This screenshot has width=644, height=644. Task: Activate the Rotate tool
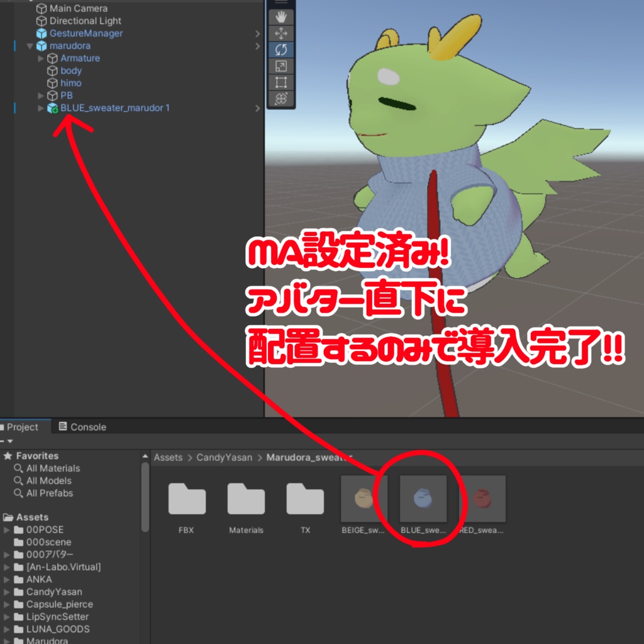(x=281, y=50)
